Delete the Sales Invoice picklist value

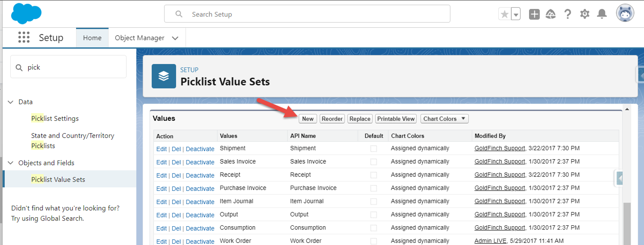click(176, 162)
